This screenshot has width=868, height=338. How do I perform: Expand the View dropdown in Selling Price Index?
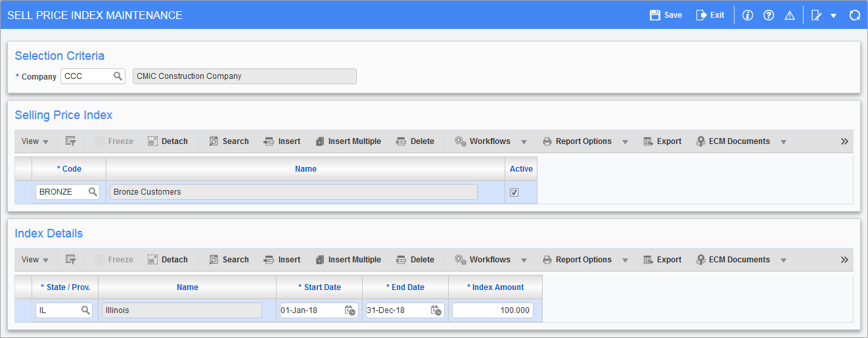(35, 141)
